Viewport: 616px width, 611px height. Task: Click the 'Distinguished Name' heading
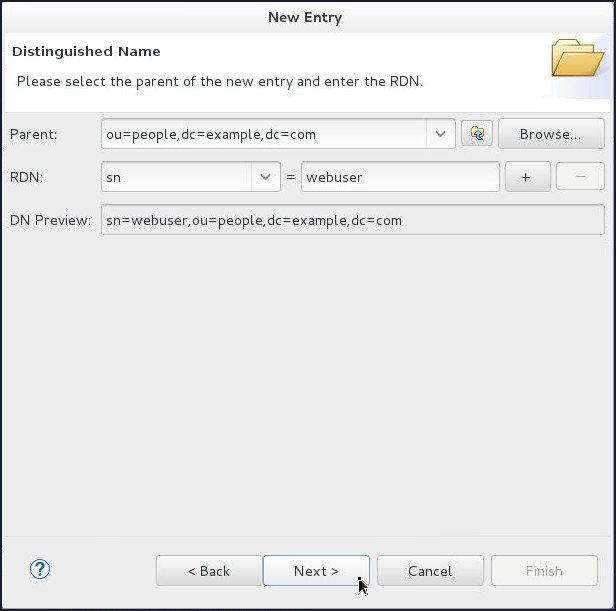tap(86, 51)
